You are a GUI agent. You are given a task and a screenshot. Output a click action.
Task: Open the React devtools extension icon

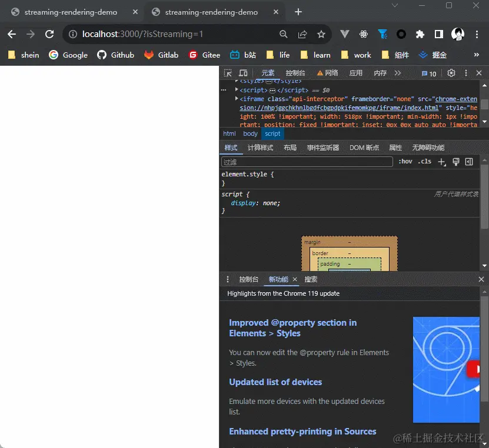[364, 34]
